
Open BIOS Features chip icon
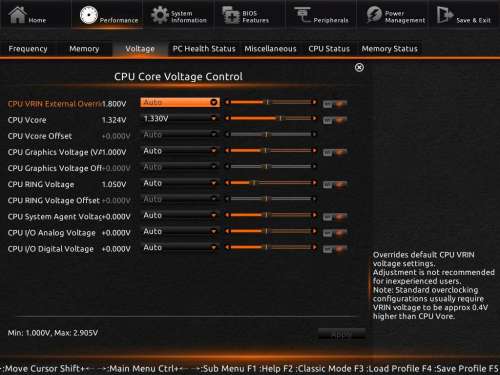231,15
